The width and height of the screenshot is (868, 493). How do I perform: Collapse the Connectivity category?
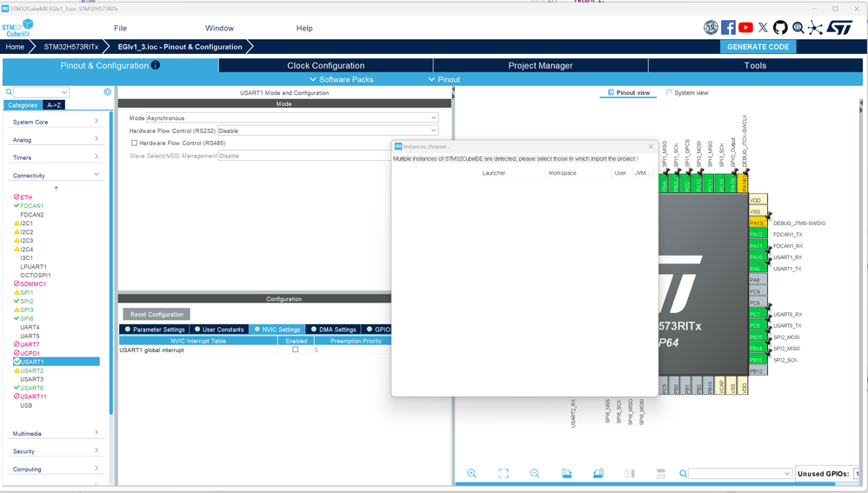click(x=56, y=175)
